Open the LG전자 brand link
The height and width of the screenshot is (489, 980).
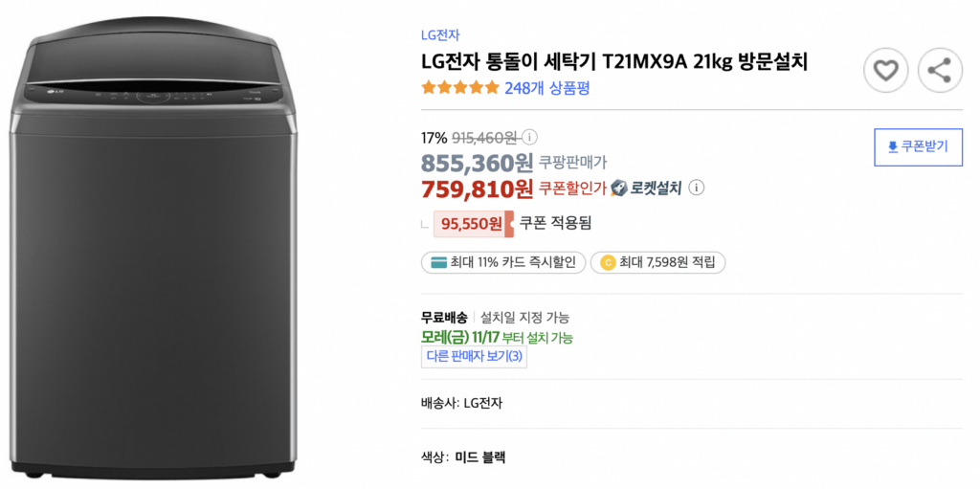(x=440, y=35)
